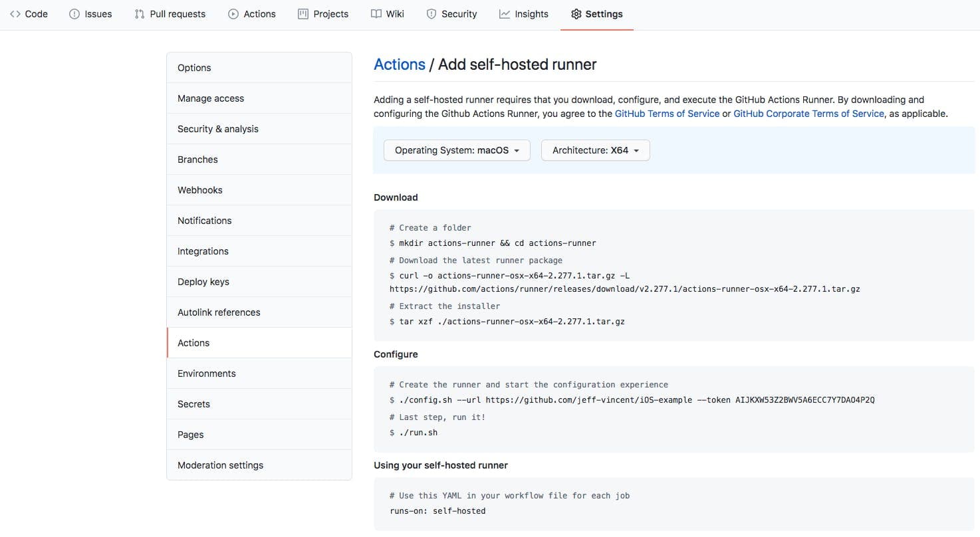Select the Security shield icon
The width and height of the screenshot is (980, 537).
pos(433,13)
